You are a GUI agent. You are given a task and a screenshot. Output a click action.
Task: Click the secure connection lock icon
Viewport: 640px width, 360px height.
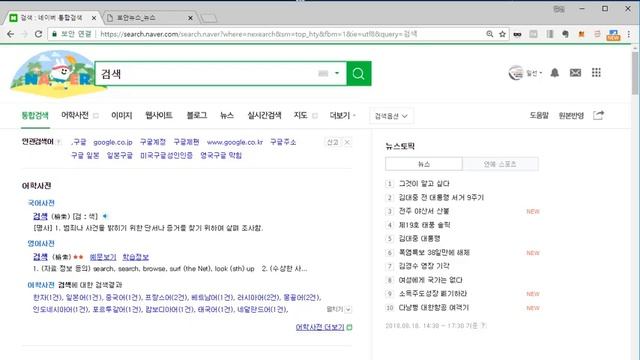click(x=54, y=34)
